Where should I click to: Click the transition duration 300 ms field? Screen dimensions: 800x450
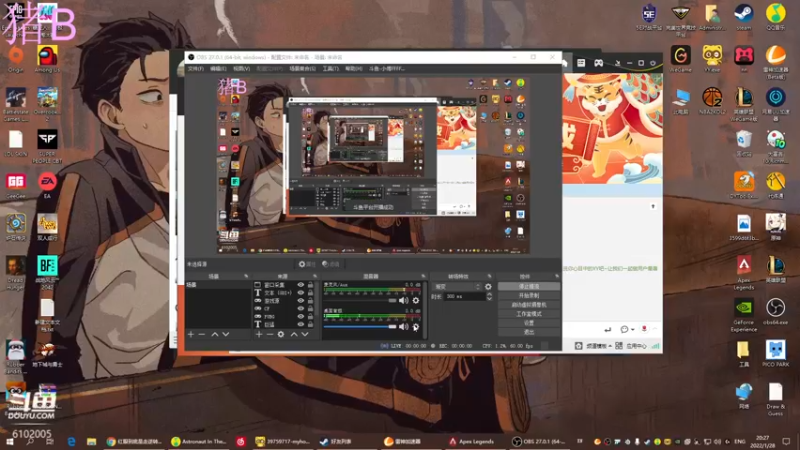tap(464, 296)
